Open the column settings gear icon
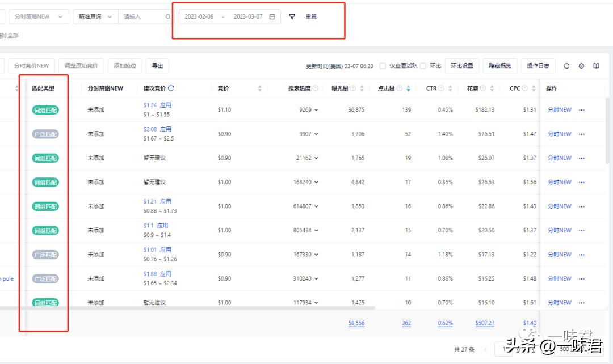613x364 pixels. 581,66
